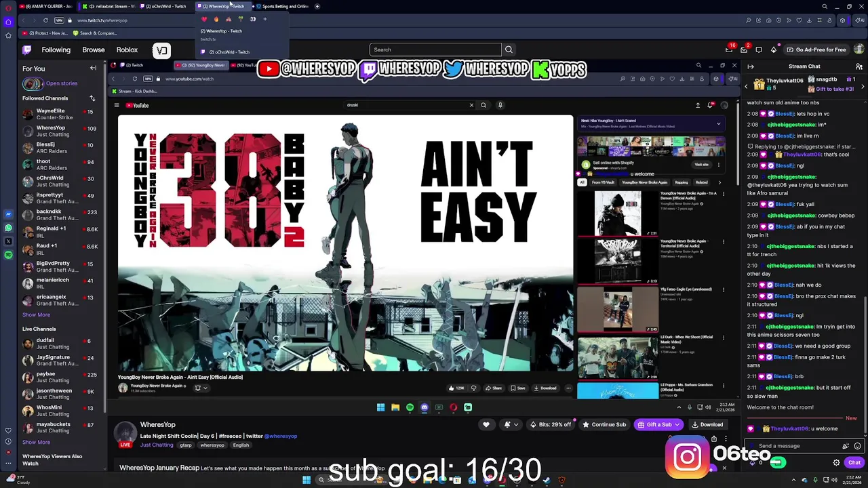Click the Twitch logo home icon
This screenshot has width=868, height=488.
[x=27, y=49]
